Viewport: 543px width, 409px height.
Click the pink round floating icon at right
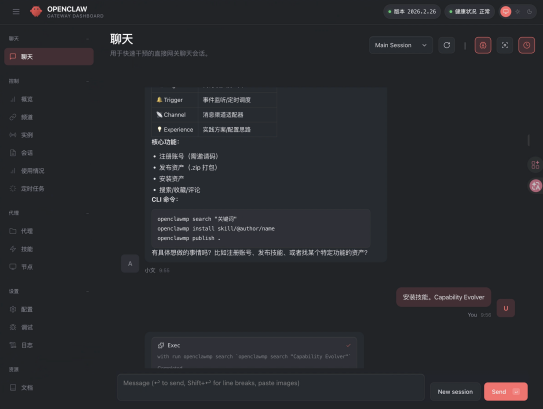click(535, 186)
